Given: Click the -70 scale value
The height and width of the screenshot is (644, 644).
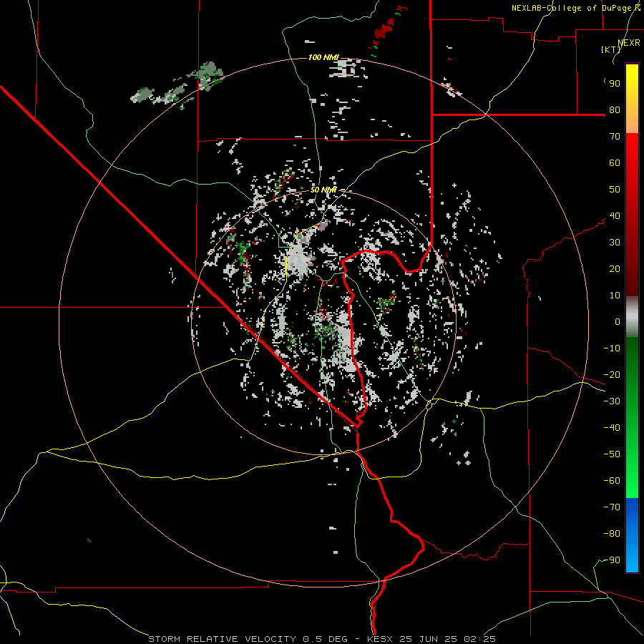Looking at the screenshot, I should click(x=612, y=507).
